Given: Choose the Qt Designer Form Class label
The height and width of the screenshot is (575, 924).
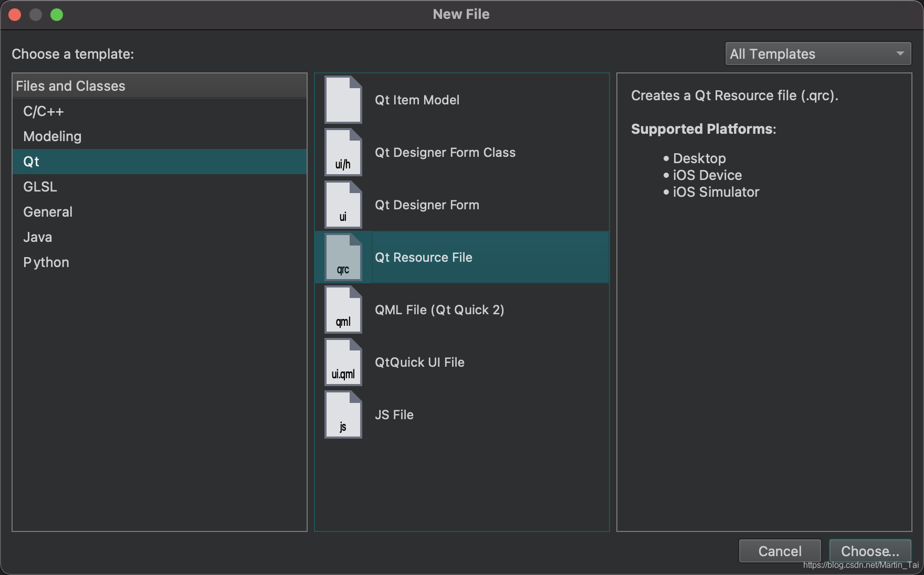Looking at the screenshot, I should point(445,152).
